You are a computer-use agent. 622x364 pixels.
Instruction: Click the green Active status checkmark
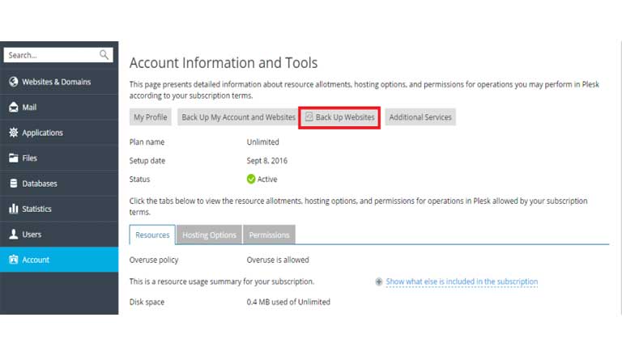pos(251,179)
